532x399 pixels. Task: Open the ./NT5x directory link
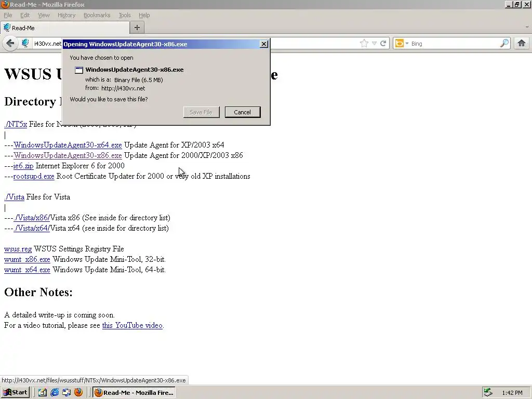click(x=16, y=124)
